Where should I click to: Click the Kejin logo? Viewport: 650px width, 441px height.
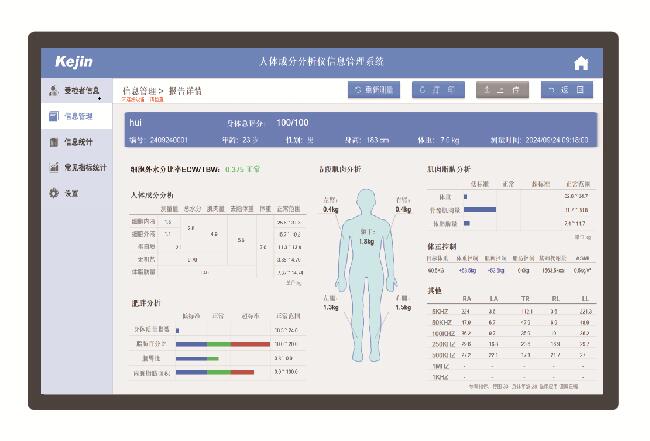(74, 62)
